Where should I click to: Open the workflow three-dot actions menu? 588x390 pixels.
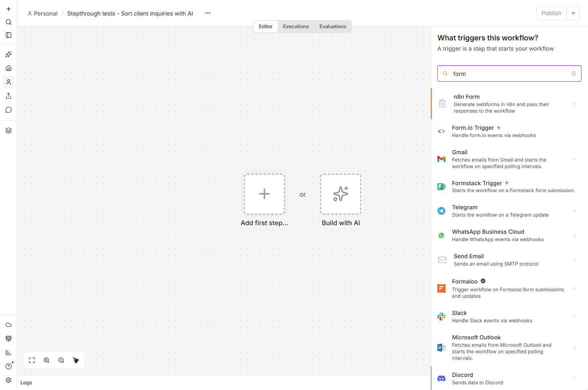(208, 13)
